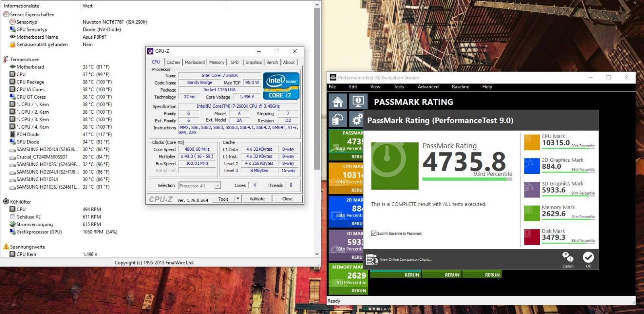Screen dimensions: 644x314
Task: Rerun the Memory Mark test
Action: tap(359, 291)
